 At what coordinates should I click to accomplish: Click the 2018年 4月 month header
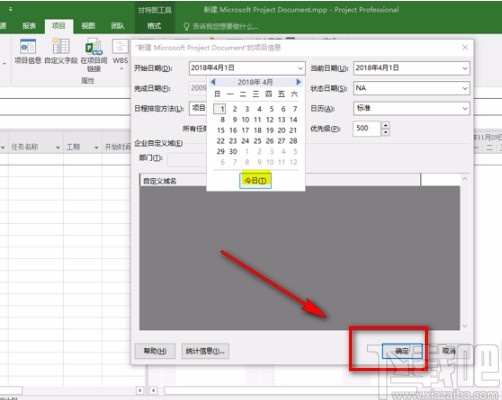tap(255, 82)
